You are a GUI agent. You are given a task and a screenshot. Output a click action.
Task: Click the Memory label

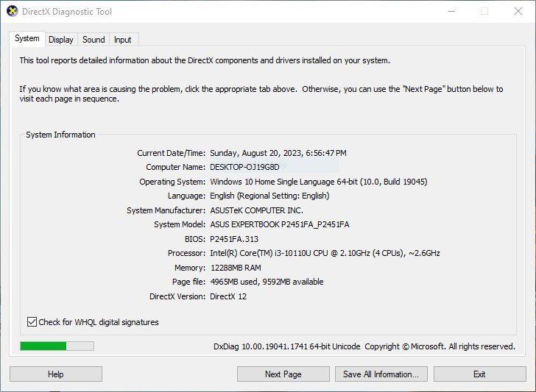pyautogui.click(x=190, y=268)
